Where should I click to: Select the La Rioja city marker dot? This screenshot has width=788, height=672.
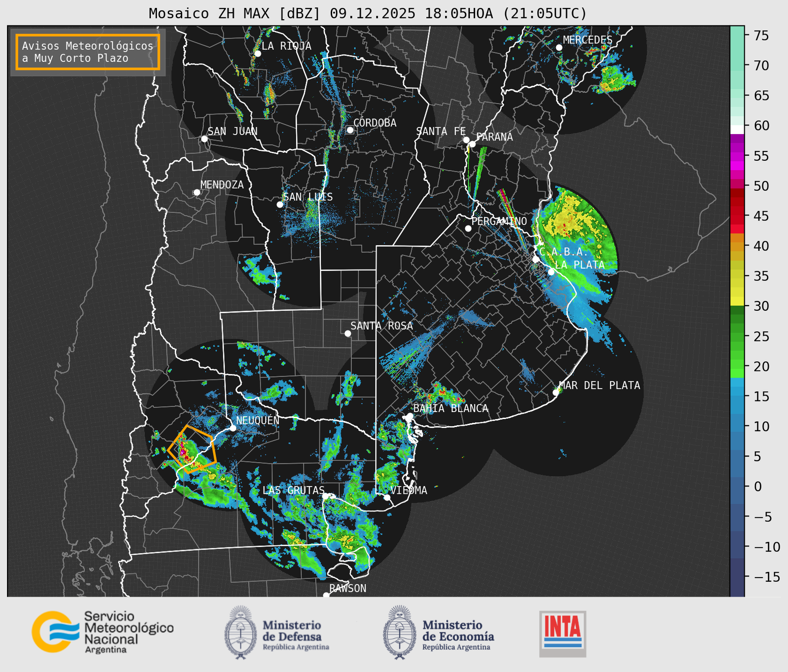click(x=257, y=54)
